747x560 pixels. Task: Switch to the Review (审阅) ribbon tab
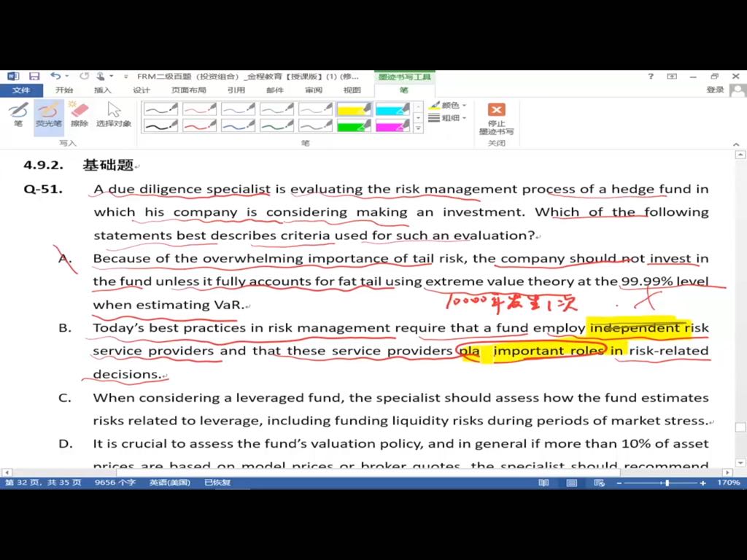(x=314, y=90)
